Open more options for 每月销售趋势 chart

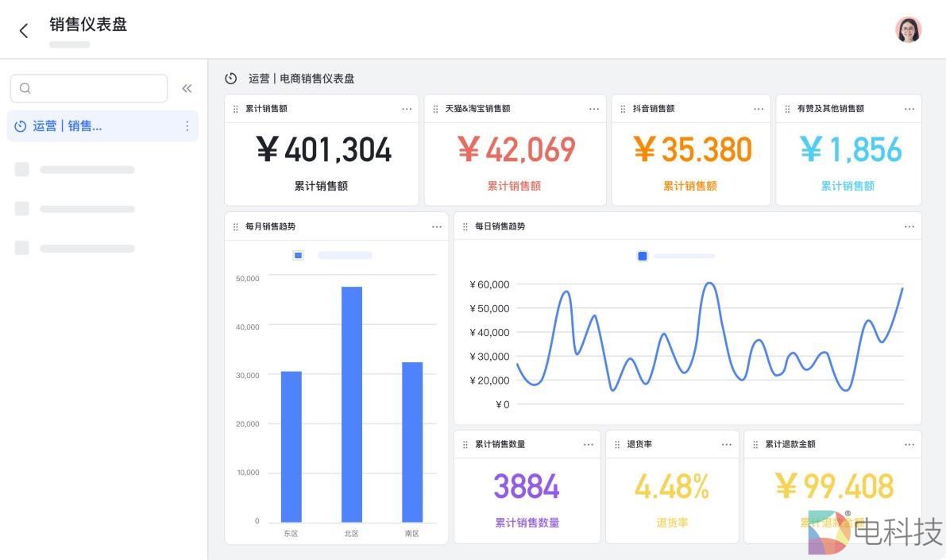point(437,226)
